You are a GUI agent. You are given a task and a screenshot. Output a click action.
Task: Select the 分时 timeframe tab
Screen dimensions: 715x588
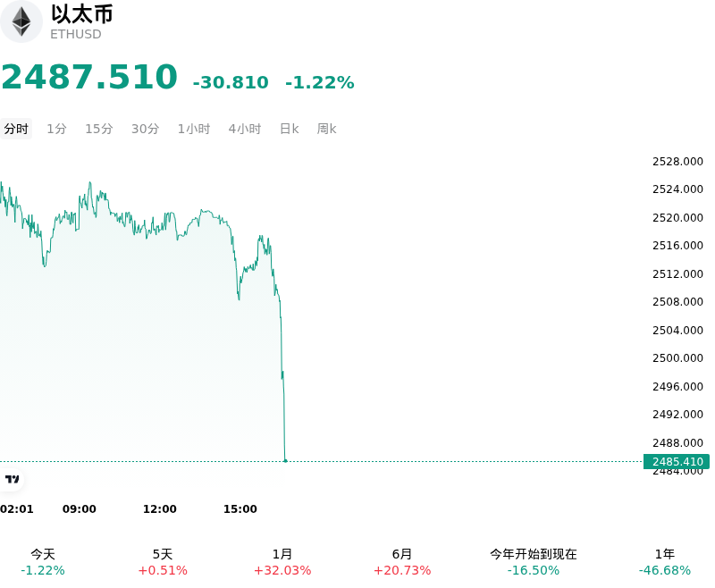click(16, 129)
